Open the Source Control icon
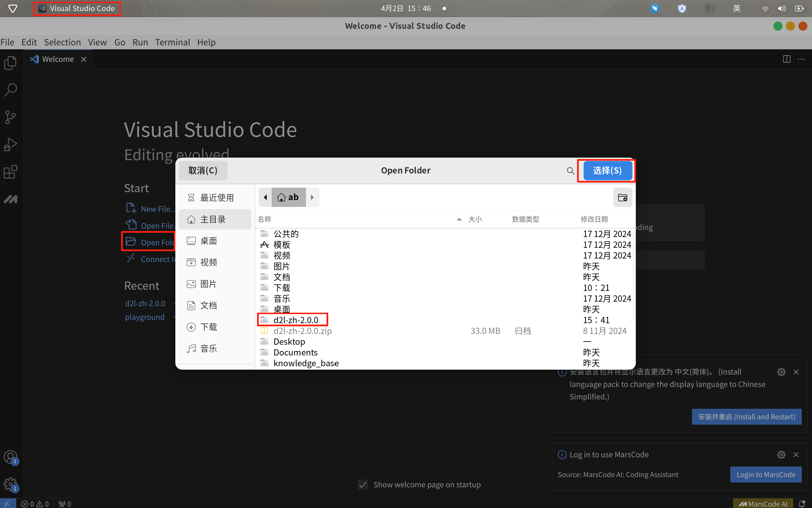The image size is (812, 508). (x=10, y=117)
